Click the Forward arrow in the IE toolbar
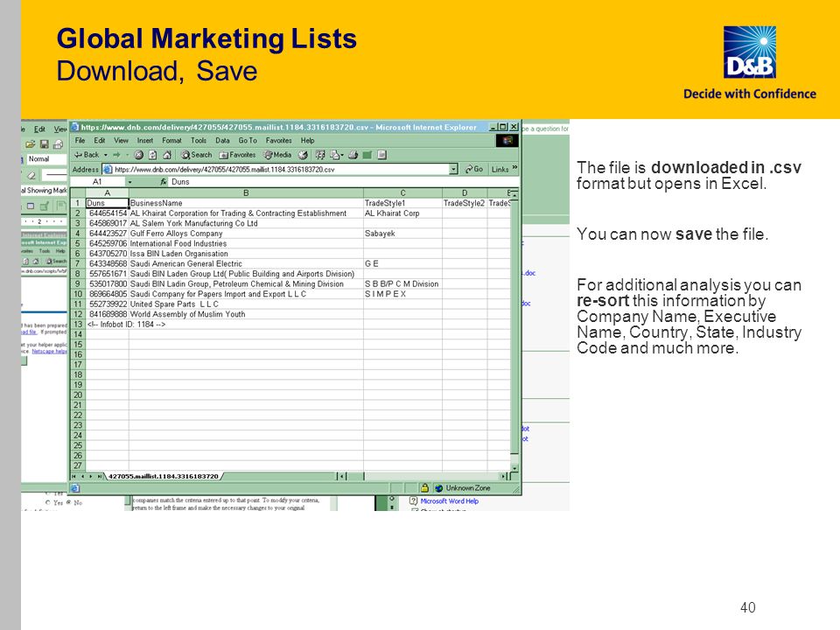The height and width of the screenshot is (630, 840). pyautogui.click(x=115, y=155)
